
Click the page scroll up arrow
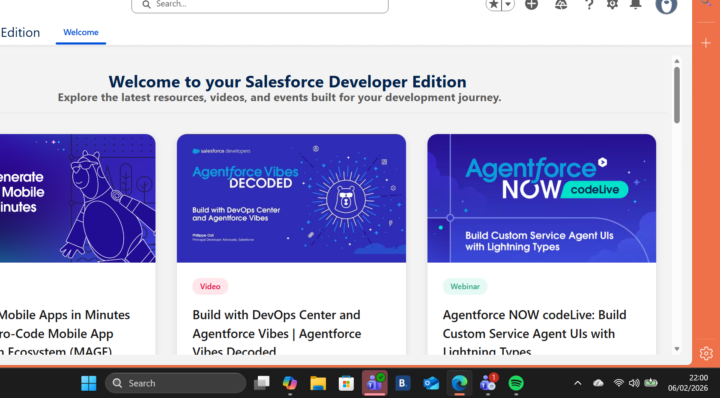677,61
